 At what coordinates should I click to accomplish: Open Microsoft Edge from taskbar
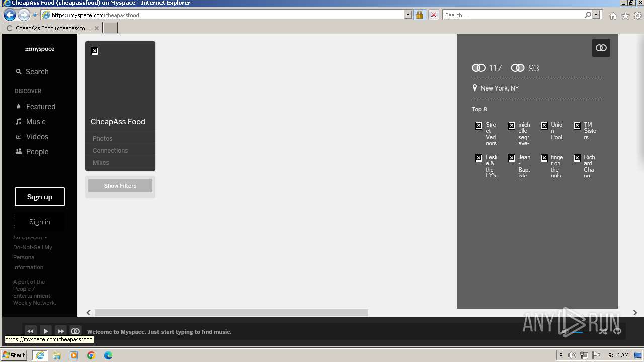click(x=108, y=355)
